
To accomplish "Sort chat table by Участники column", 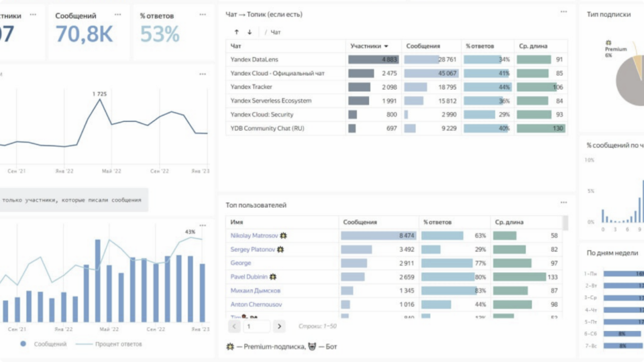I will 369,46.
